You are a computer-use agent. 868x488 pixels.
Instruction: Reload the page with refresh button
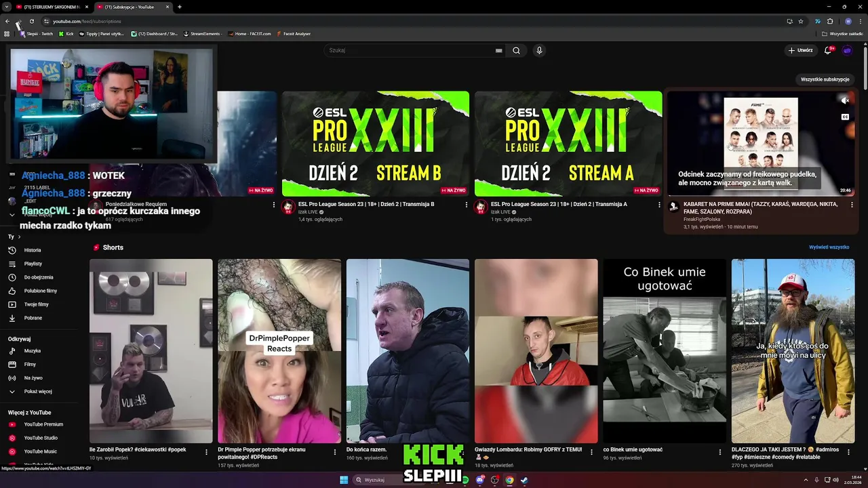(x=31, y=21)
